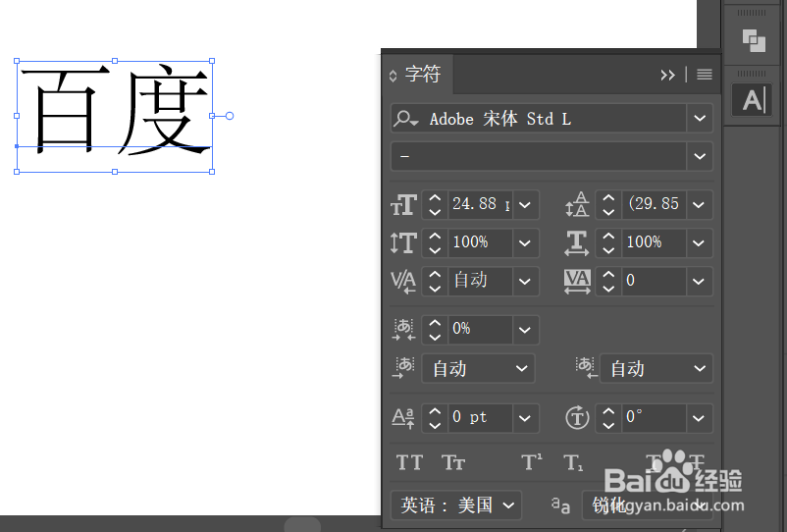Open the leading dropdown
787x532 pixels.
coord(699,205)
